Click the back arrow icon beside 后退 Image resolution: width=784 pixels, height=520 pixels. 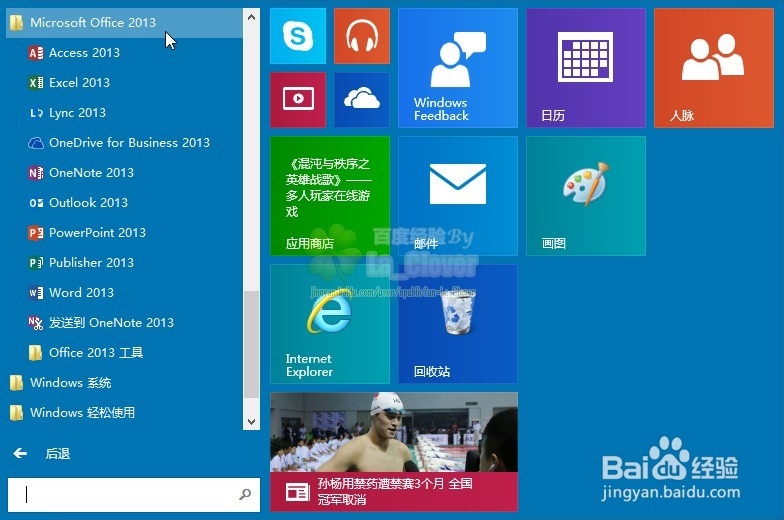point(20,454)
